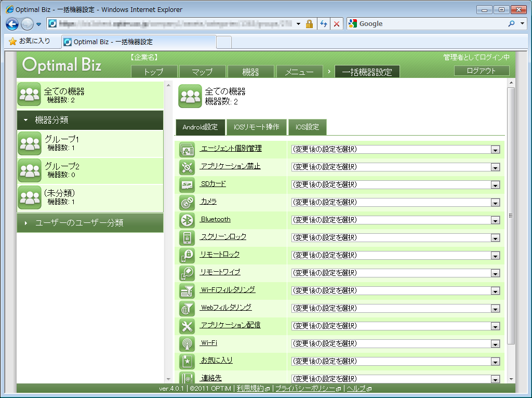Click the search magnifier icon
The image size is (532, 398).
[511, 24]
